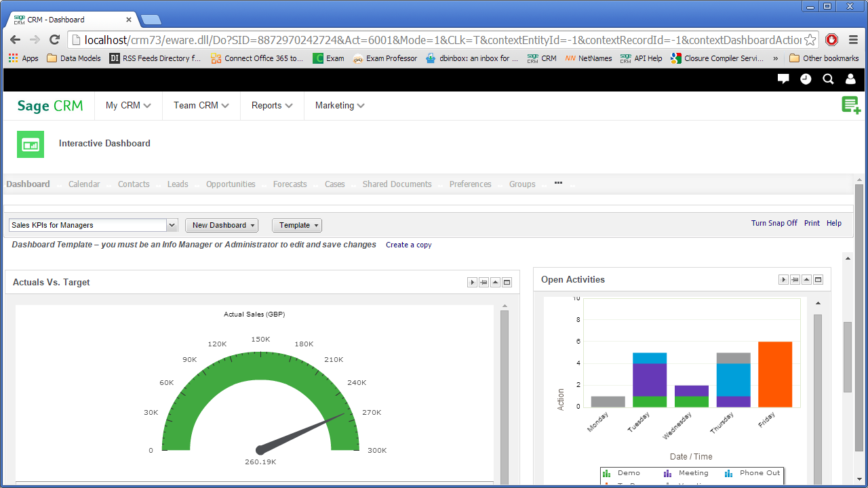
Task: Click the orange Friday bar in chart
Action: tap(774, 374)
